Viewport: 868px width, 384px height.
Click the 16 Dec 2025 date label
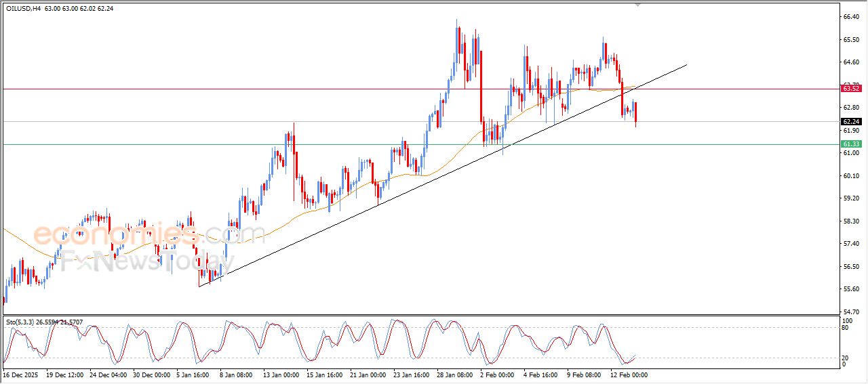tap(19, 375)
